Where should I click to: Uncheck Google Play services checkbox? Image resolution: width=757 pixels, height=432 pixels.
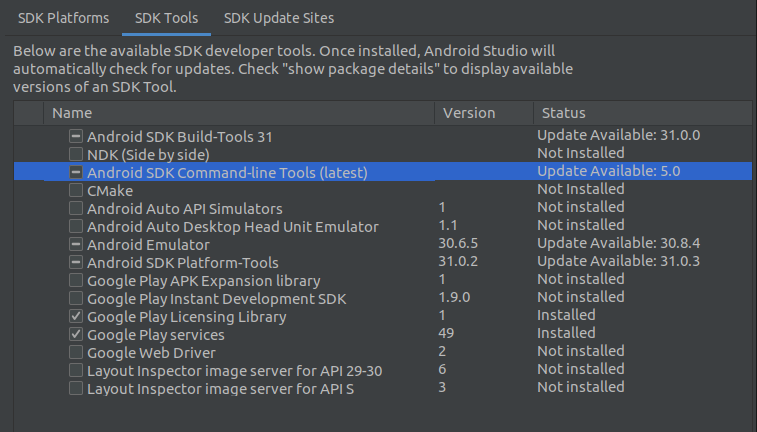tap(76, 334)
